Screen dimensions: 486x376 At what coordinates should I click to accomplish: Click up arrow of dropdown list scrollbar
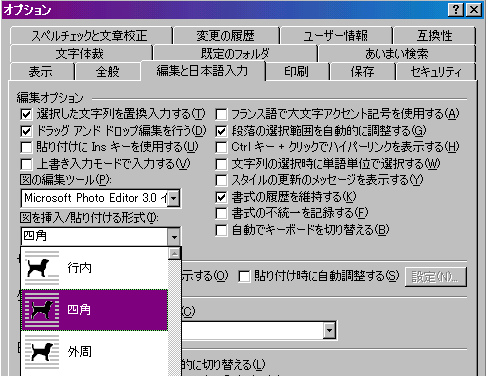(174, 254)
